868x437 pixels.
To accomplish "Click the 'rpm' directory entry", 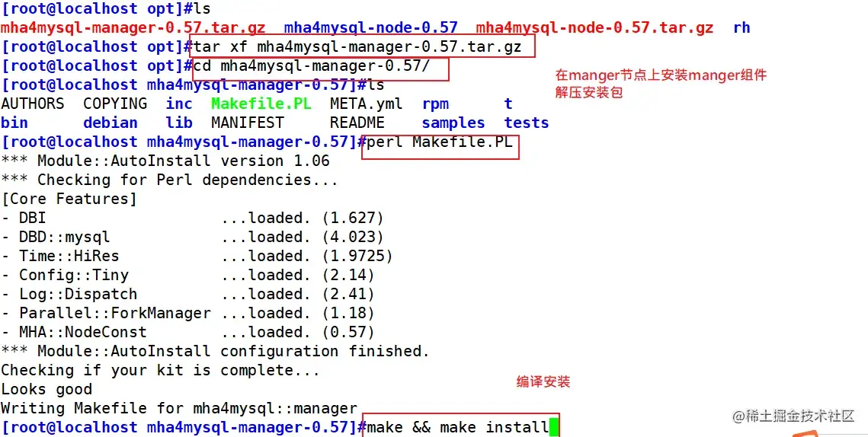I will pos(436,104).
